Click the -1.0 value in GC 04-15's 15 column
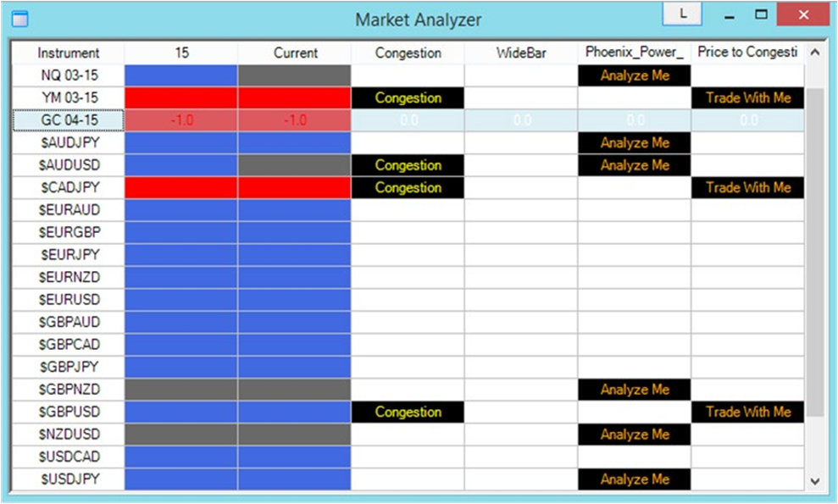 coord(181,120)
